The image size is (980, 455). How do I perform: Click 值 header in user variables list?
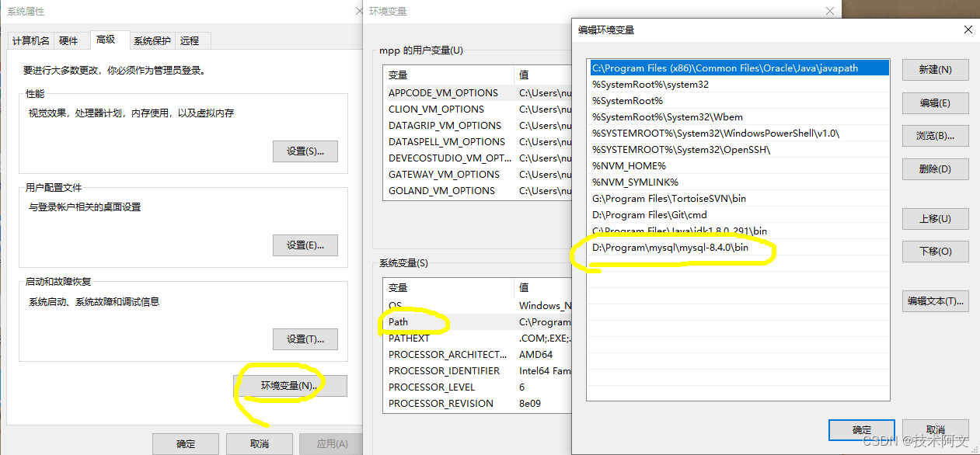(x=543, y=75)
